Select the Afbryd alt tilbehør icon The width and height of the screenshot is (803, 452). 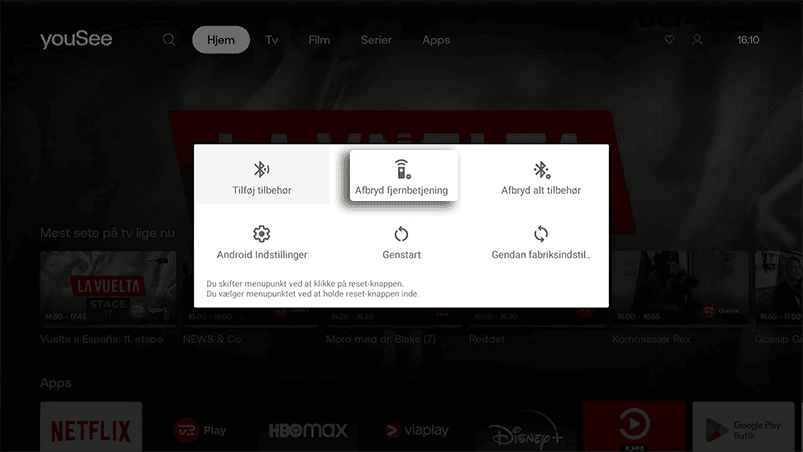coord(541,169)
